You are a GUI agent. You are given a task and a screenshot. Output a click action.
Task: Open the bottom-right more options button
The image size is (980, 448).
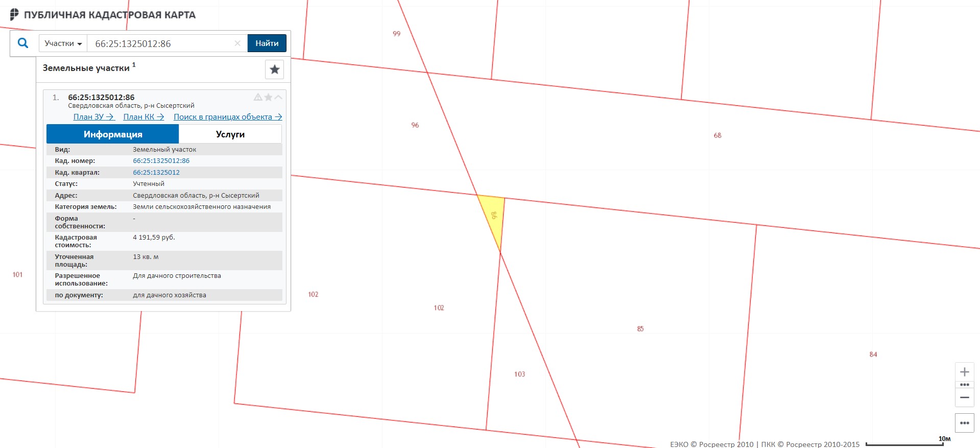pos(964,423)
